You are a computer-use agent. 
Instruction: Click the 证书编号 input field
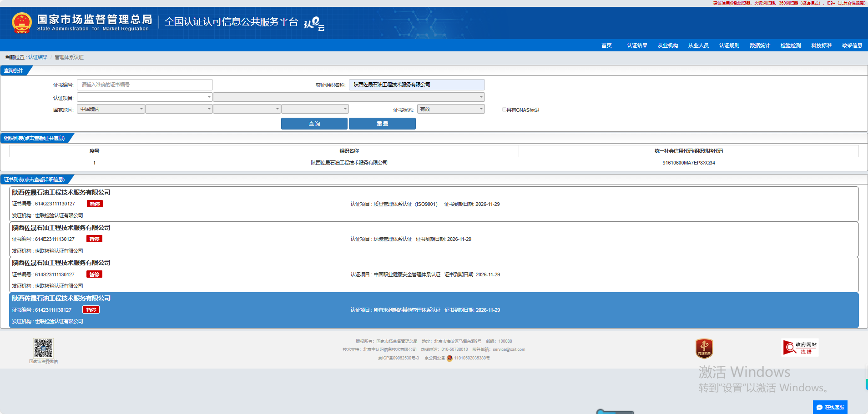click(145, 85)
